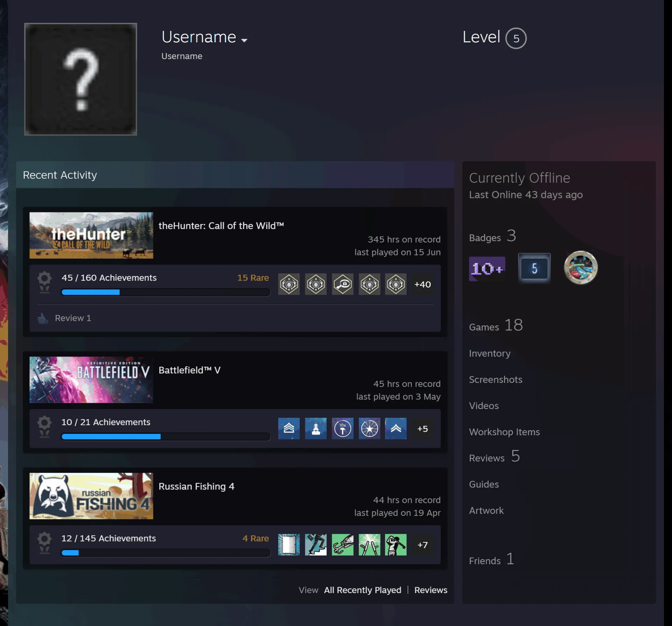
Task: Show the +40 more theHunter achievements
Action: [x=422, y=284]
